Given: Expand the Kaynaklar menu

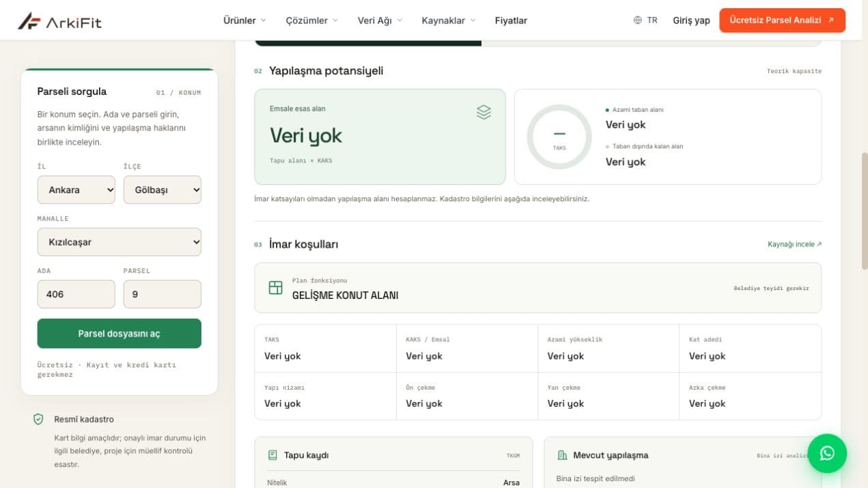Looking at the screenshot, I should pos(449,20).
